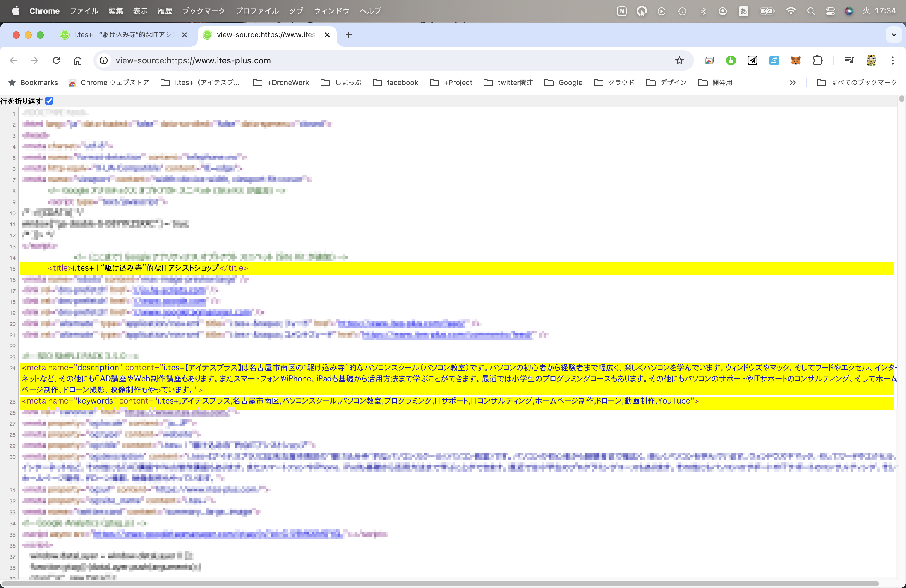Reload the view-source page
Image resolution: width=906 pixels, height=588 pixels.
[56, 60]
